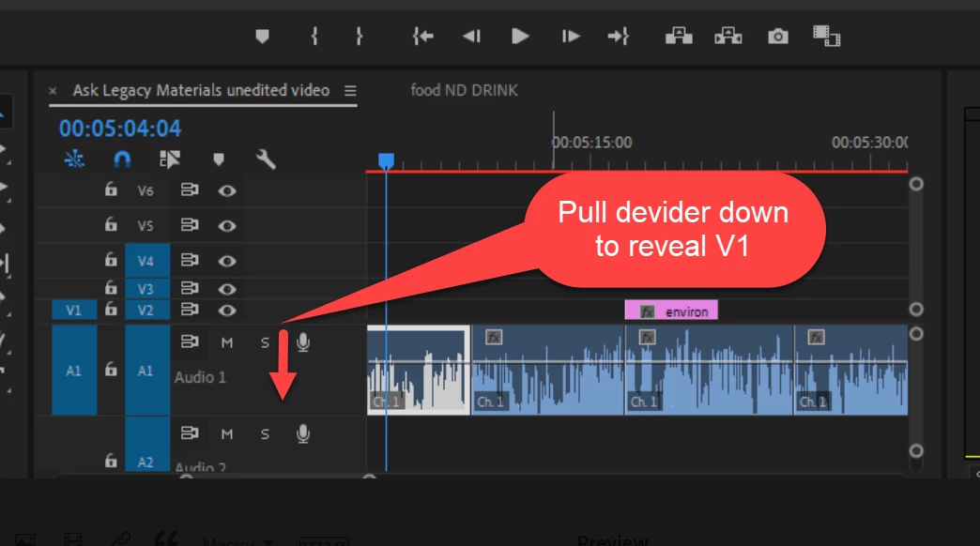This screenshot has height=546, width=980.
Task: Click ruler at 00:05:15:00
Action: (592, 143)
